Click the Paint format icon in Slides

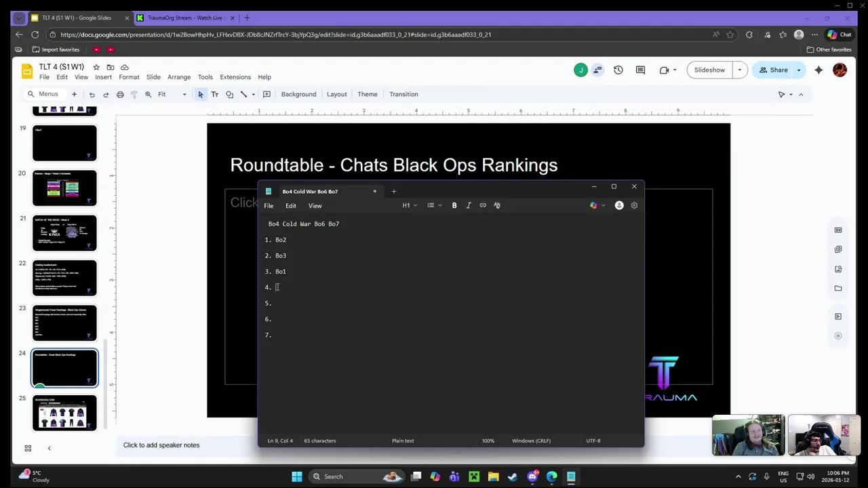tap(134, 94)
